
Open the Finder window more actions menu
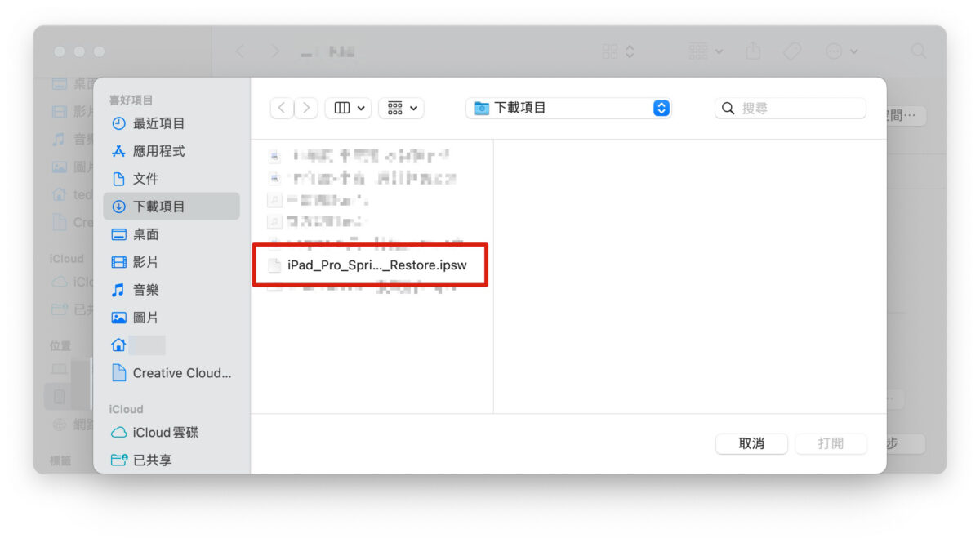(841, 51)
